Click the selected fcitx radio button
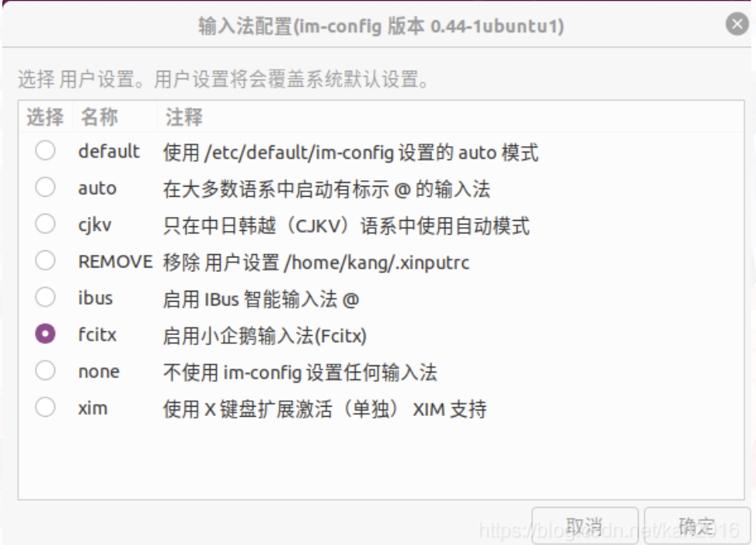This screenshot has width=756, height=545. [x=45, y=334]
